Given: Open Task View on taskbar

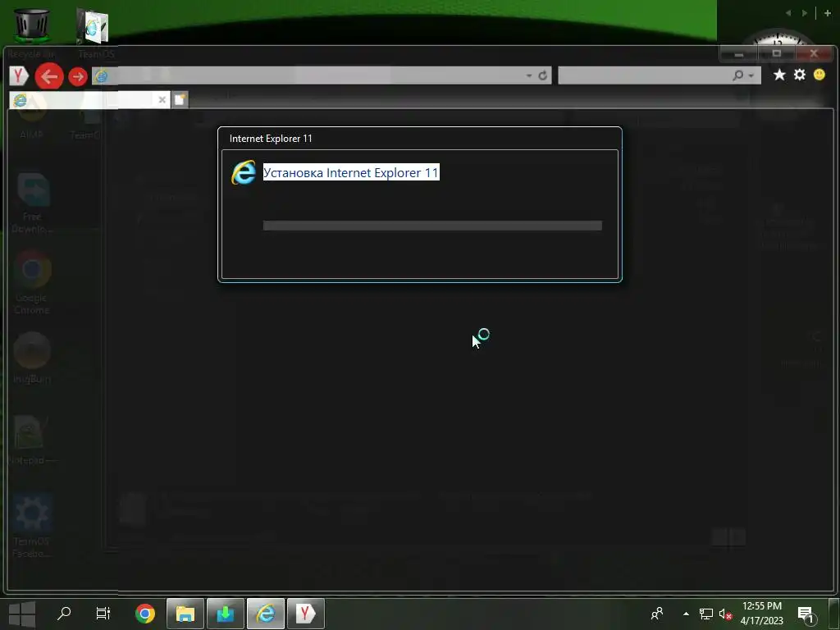Looking at the screenshot, I should pos(103,614).
